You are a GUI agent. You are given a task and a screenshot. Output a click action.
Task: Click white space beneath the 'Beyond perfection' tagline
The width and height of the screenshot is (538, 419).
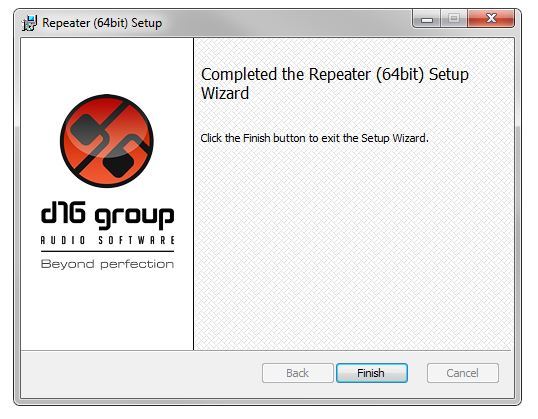click(107, 309)
